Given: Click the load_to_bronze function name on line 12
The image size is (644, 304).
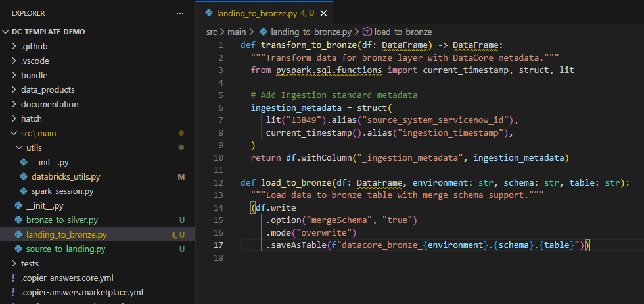Looking at the screenshot, I should click(x=296, y=182).
